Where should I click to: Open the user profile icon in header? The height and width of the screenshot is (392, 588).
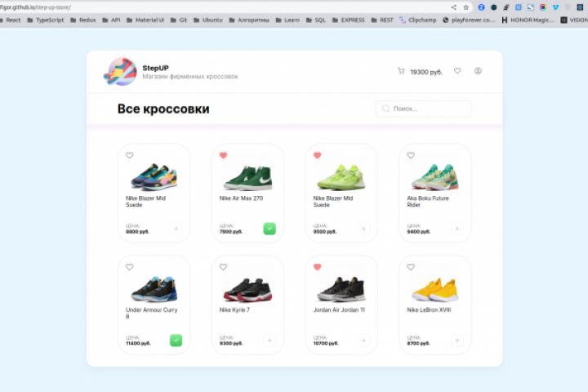coord(478,70)
